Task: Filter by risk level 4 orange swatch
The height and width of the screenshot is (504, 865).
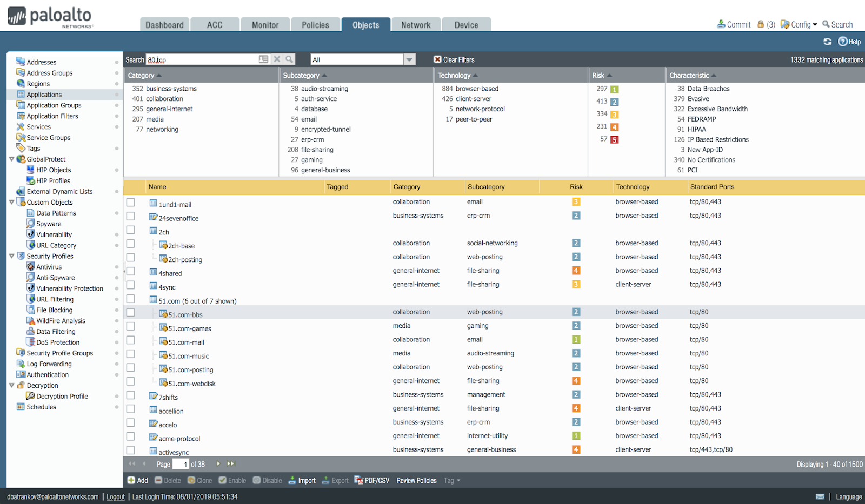Action: 615,127
